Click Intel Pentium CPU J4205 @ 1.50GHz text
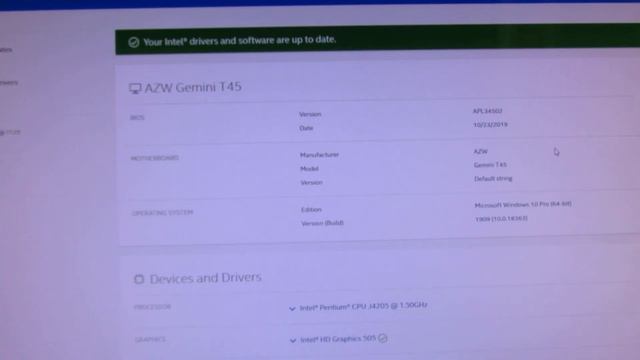 [x=364, y=307]
